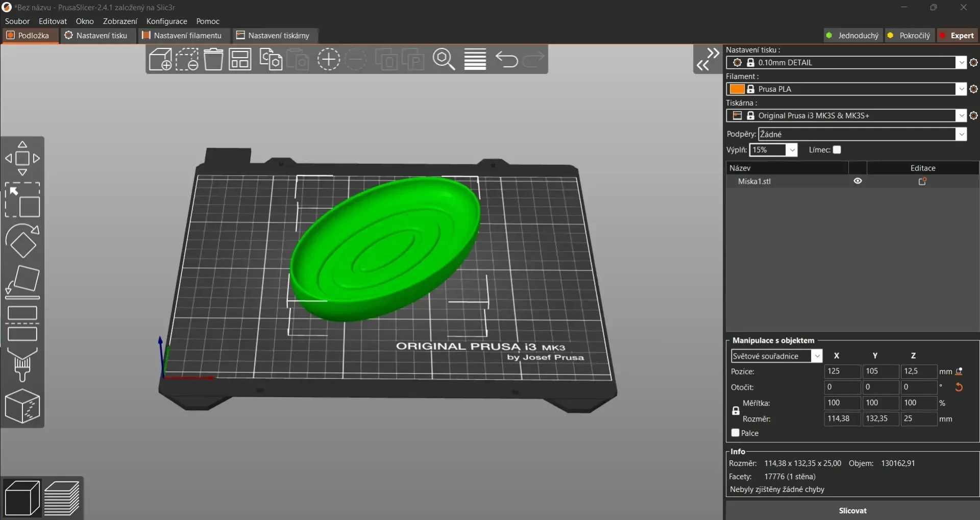Open variable layer height tool
The width and height of the screenshot is (980, 520).
pyautogui.click(x=475, y=59)
